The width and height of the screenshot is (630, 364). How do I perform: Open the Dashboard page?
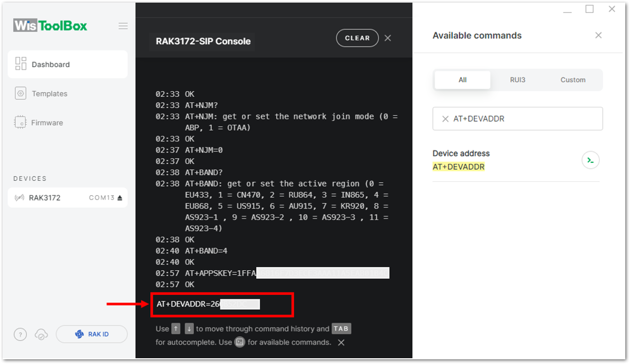point(67,64)
